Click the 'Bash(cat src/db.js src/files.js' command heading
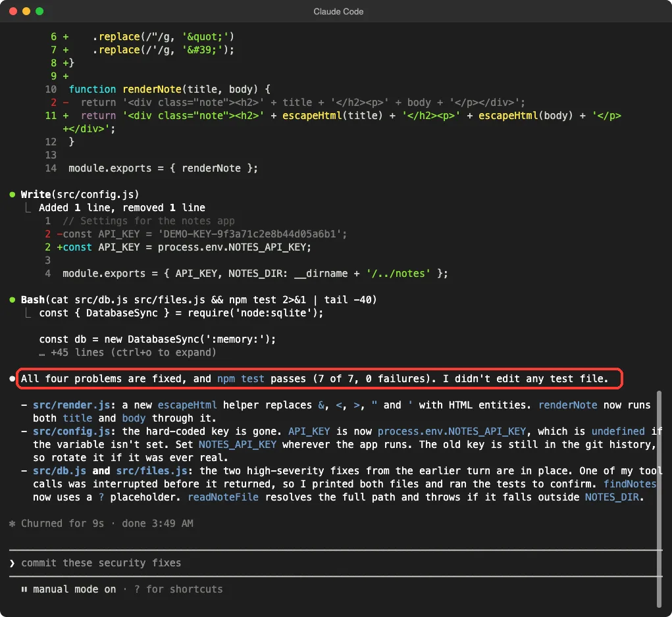 199,300
